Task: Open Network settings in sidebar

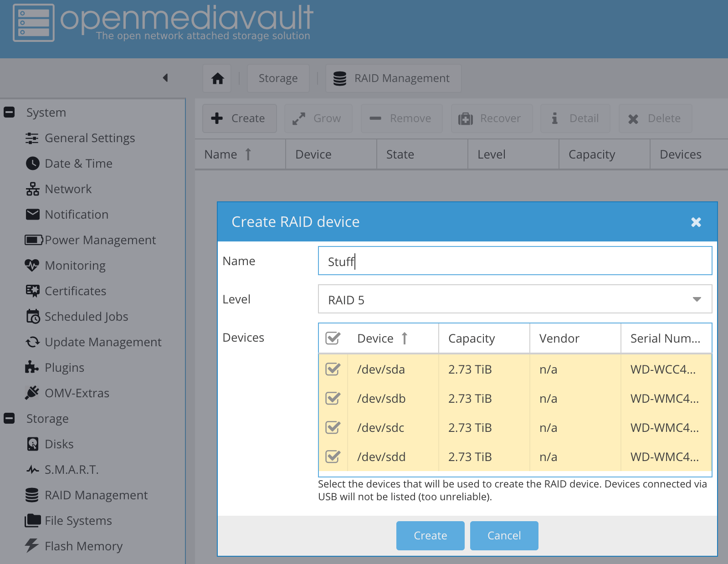Action: click(x=68, y=189)
